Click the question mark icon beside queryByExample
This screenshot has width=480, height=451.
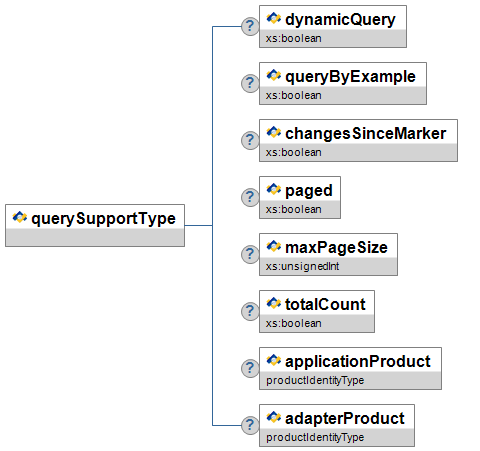point(250,83)
